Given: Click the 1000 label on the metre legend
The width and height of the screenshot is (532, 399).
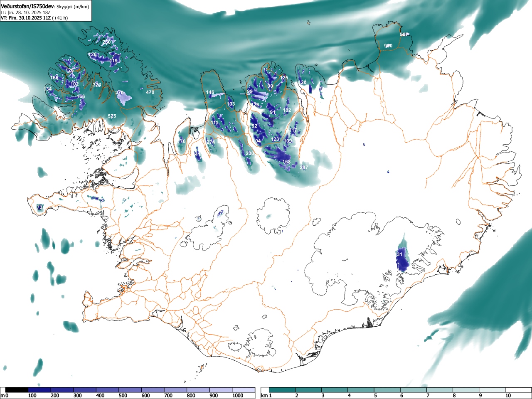Looking at the screenshot, I should coord(238,396).
